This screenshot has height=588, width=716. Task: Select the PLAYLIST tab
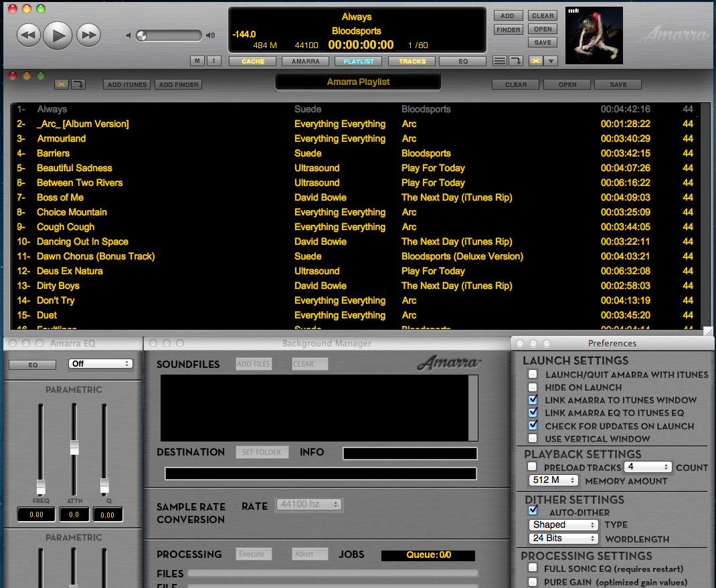coord(359,61)
